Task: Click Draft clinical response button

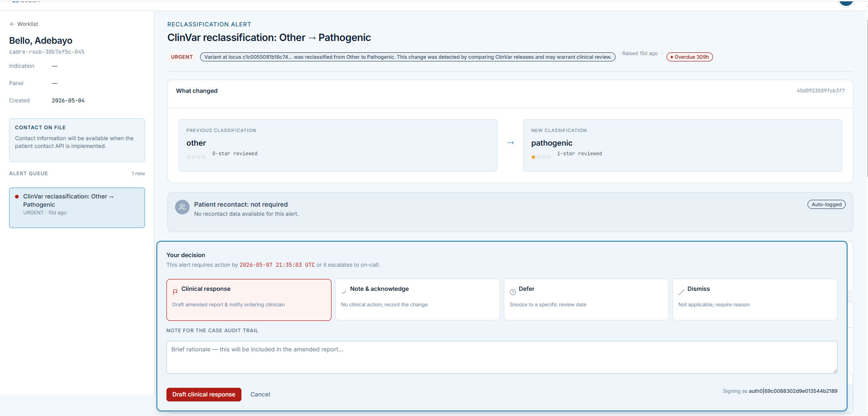Action: click(204, 395)
